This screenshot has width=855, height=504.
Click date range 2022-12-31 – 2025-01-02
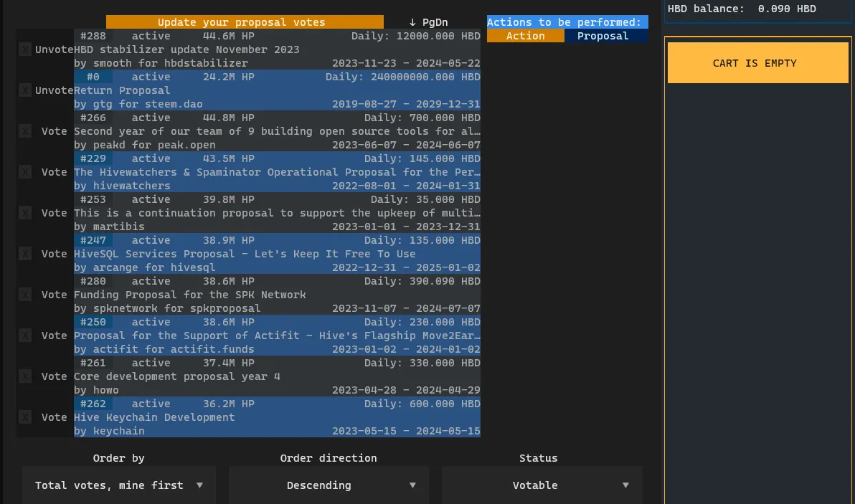406,267
